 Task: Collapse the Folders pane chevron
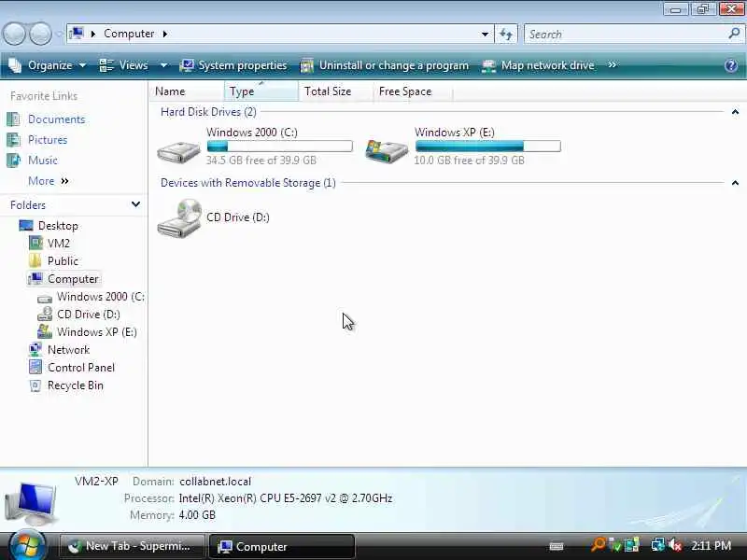pos(135,204)
